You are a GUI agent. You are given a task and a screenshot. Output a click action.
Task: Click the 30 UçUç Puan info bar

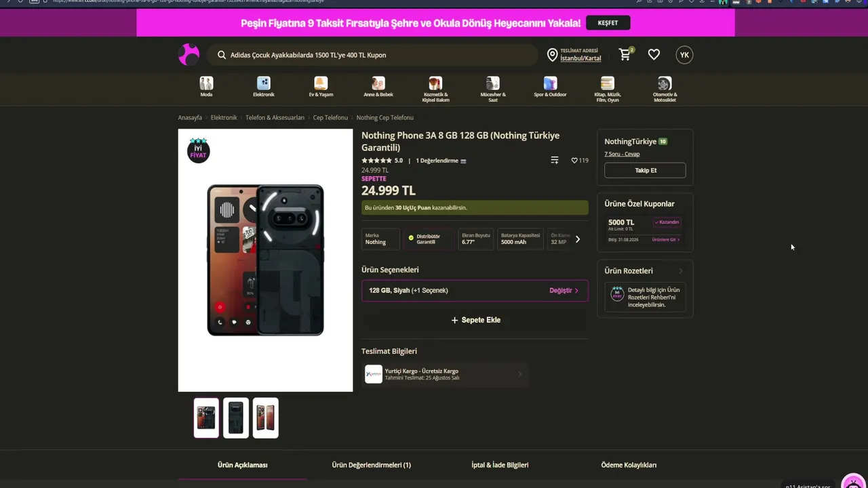475,207
